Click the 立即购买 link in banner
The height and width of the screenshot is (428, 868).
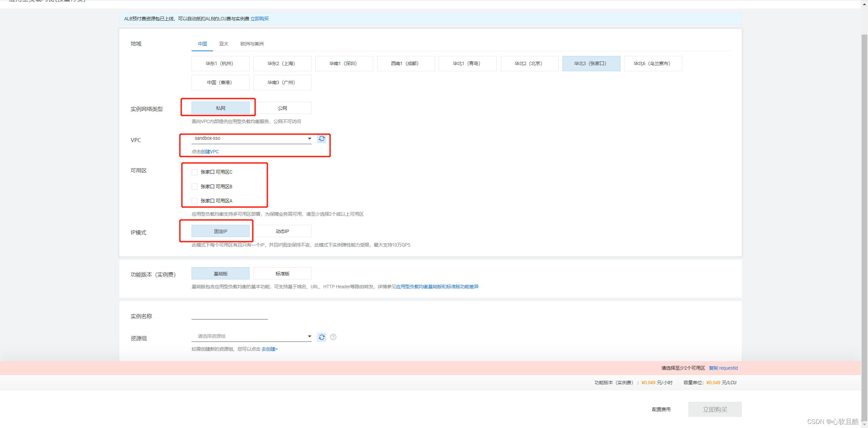pos(259,19)
